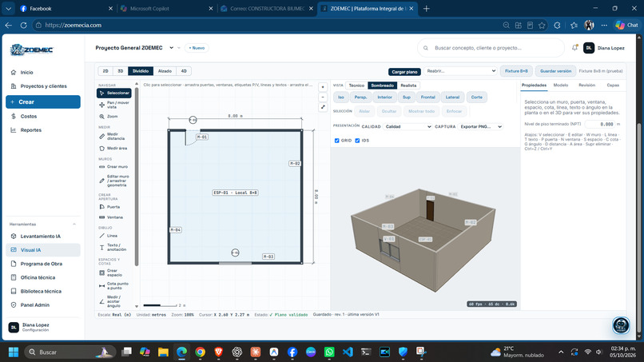Viewport: 644px width, 362px height.
Task: Click the + Nuevo project button
Action: click(197, 48)
